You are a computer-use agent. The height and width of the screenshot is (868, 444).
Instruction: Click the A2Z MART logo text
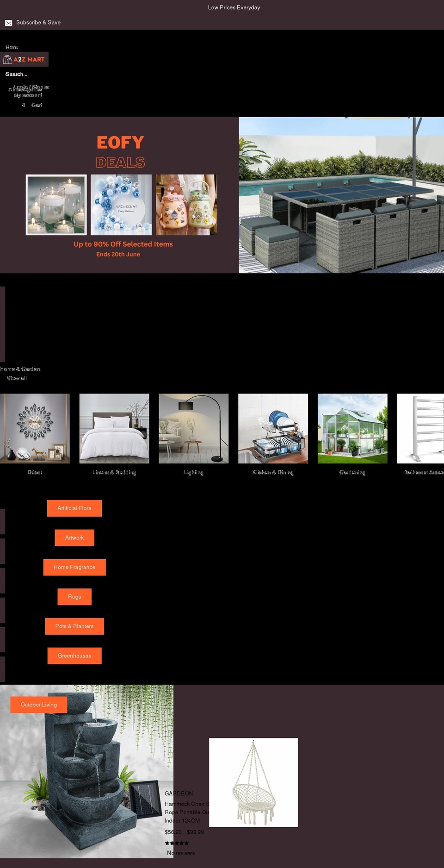(x=29, y=59)
